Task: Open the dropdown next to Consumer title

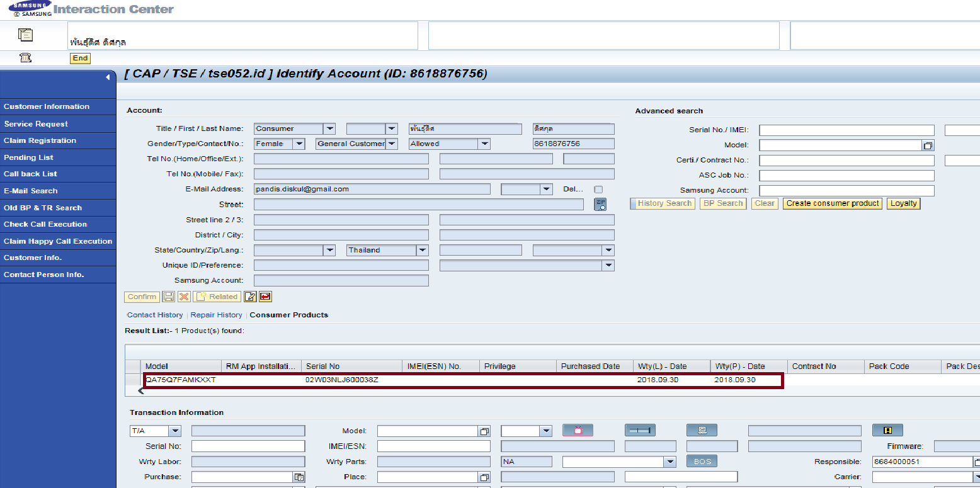Action: (x=392, y=128)
